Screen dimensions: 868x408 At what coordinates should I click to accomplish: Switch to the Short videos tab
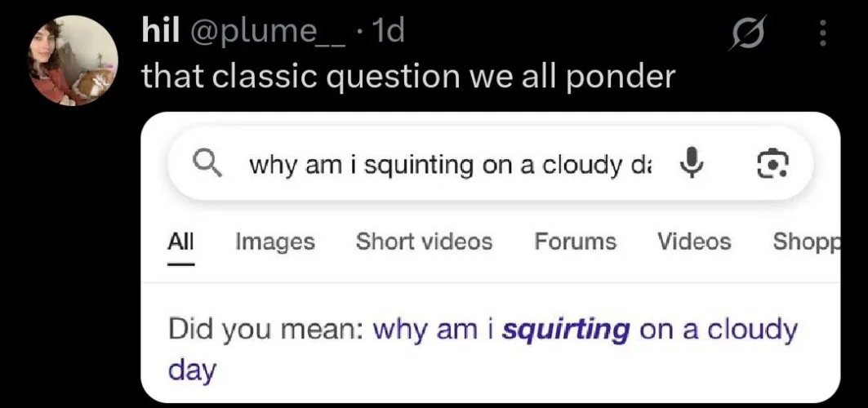click(x=424, y=242)
